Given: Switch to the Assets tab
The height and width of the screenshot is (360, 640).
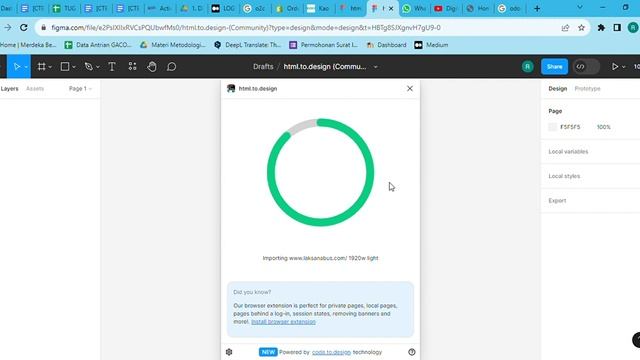Looking at the screenshot, I should click(35, 89).
